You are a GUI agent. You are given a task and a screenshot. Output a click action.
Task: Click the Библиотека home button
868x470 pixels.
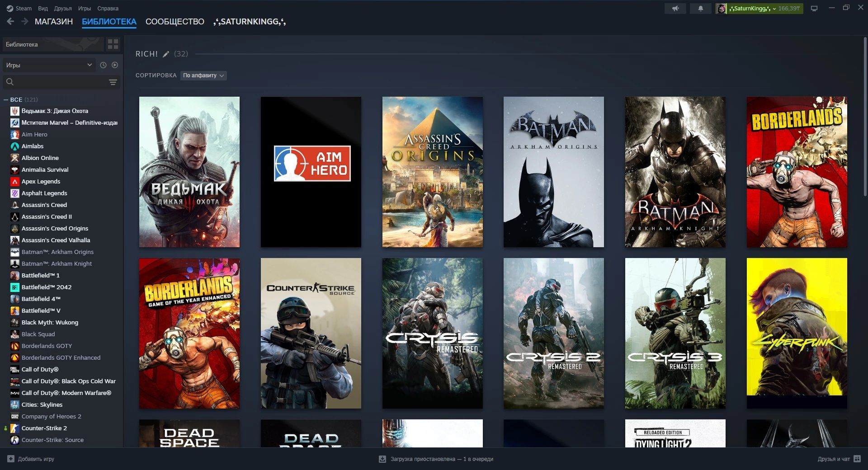coord(53,44)
